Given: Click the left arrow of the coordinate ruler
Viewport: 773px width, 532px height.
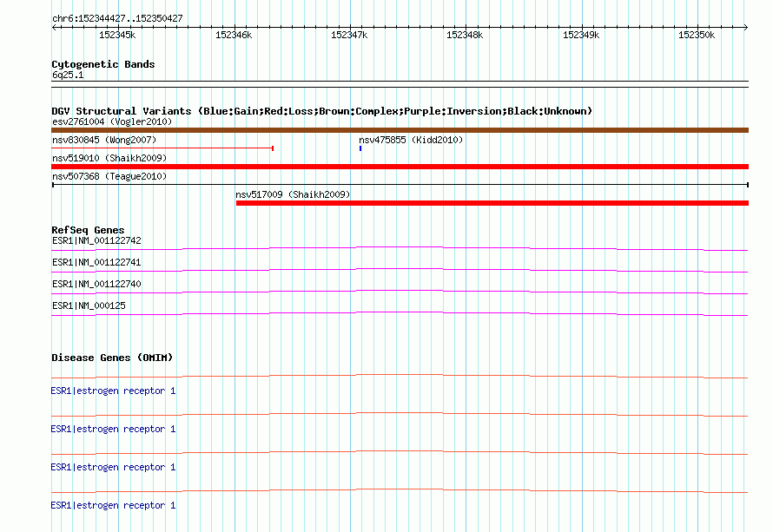Looking at the screenshot, I should pyautogui.click(x=54, y=27).
